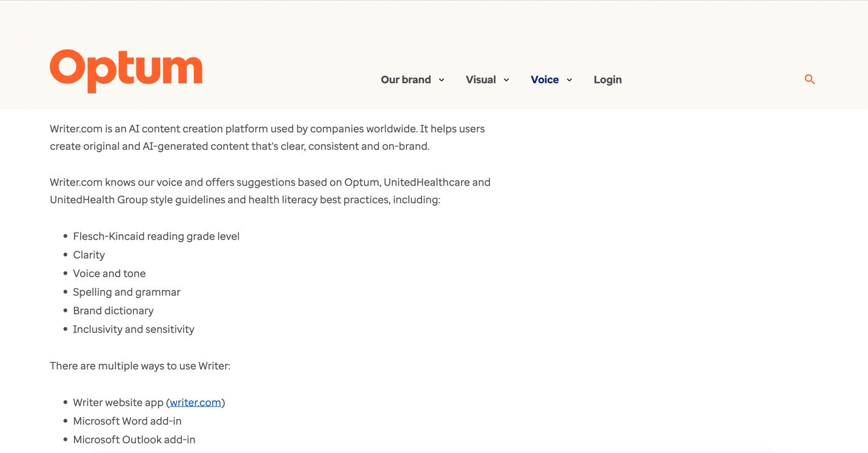This screenshot has height=453, width=868.
Task: Click the orange Optum logo
Action: (x=126, y=70)
